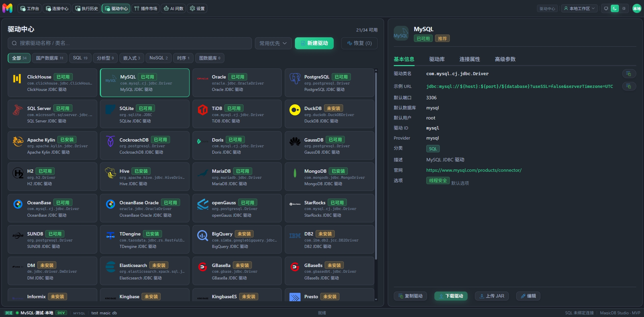Select the 全部 34 filter chip
644x317 pixels.
19,58
